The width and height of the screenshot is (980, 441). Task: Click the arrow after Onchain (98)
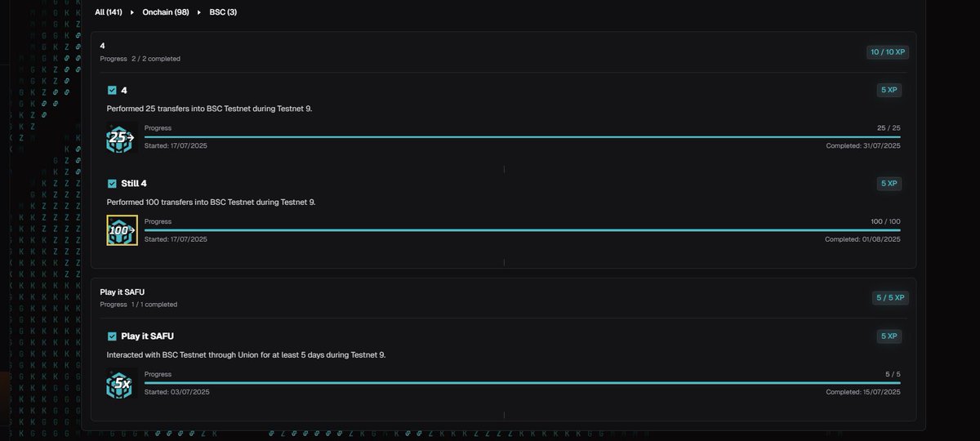pos(199,12)
